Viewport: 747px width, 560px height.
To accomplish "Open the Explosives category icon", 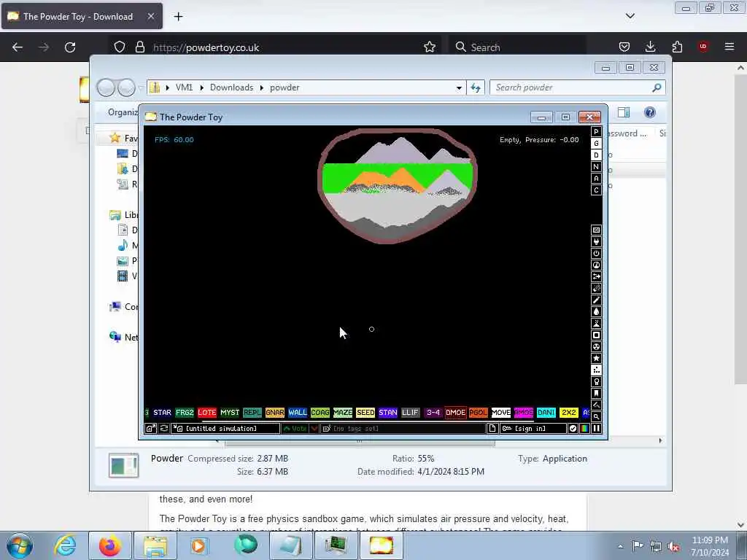I will click(596, 289).
